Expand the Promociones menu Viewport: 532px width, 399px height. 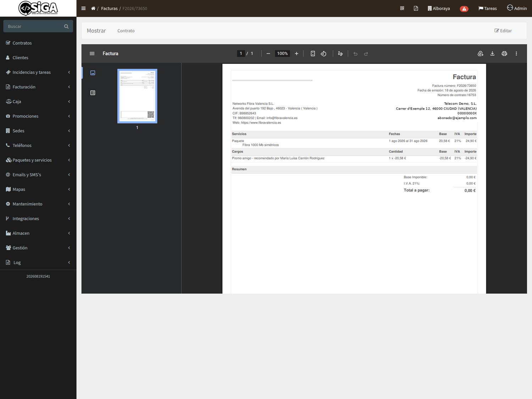(x=38, y=116)
